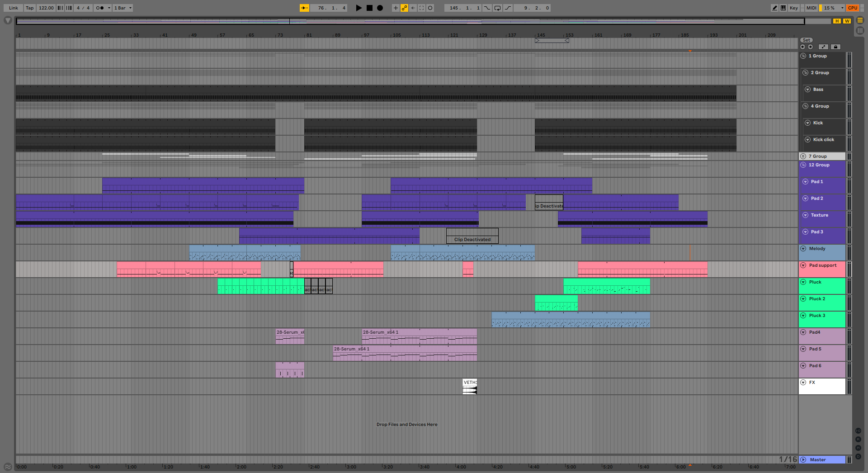Screen dimensions: 868x473
Task: Click the Stop transport button
Action: 369,8
